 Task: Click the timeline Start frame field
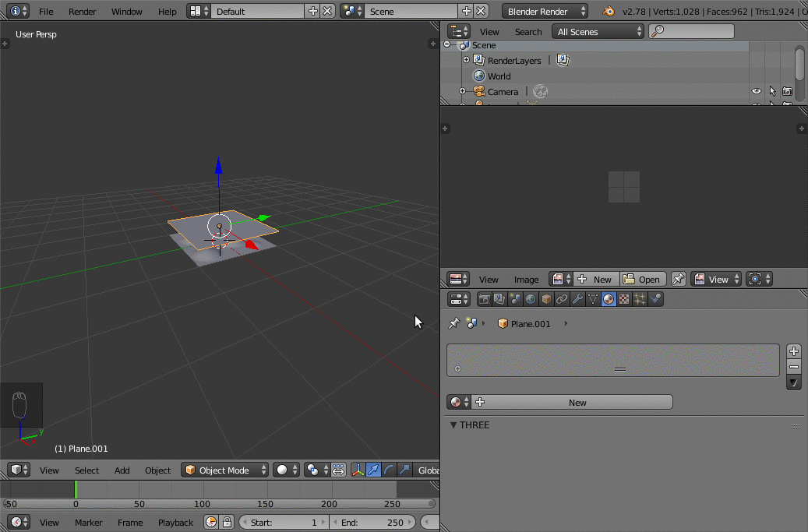pos(284,522)
